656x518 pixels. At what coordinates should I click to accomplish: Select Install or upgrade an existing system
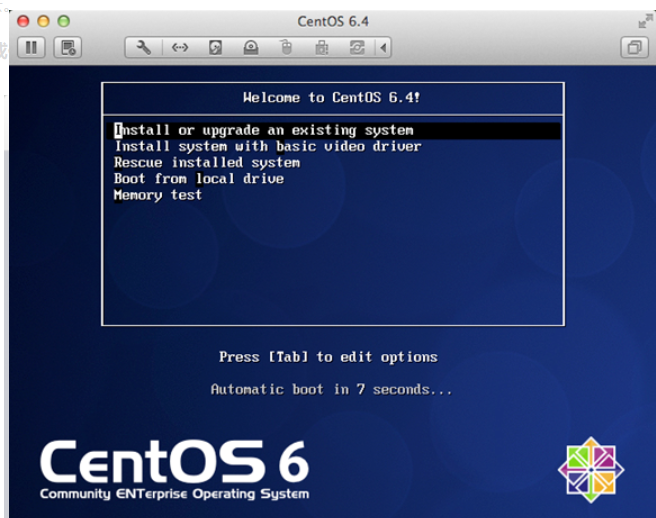[x=263, y=130]
